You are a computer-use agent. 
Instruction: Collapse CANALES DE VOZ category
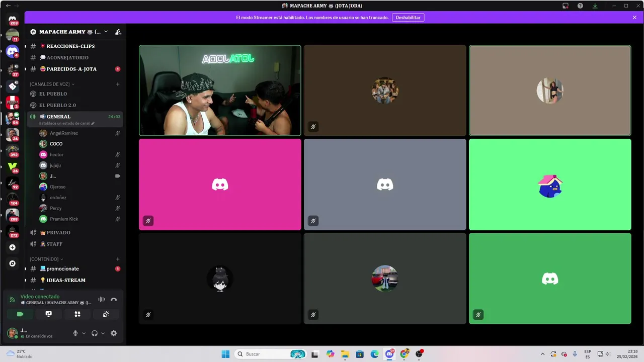(52, 84)
